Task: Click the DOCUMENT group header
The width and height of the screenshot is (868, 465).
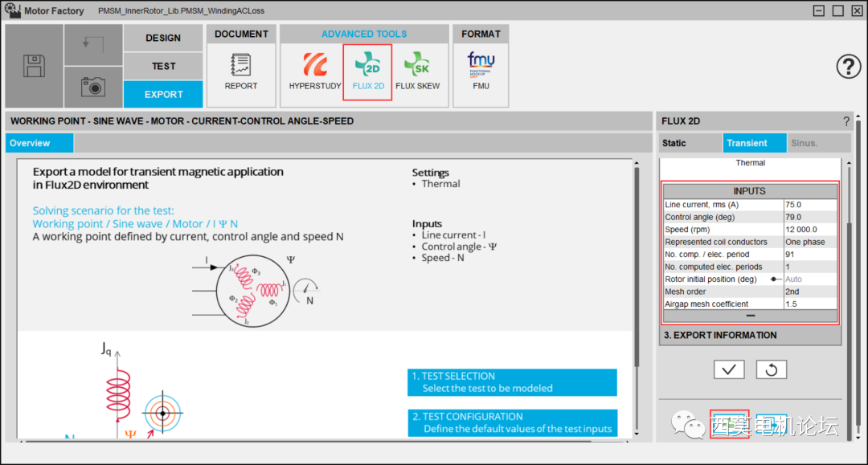Action: click(241, 35)
